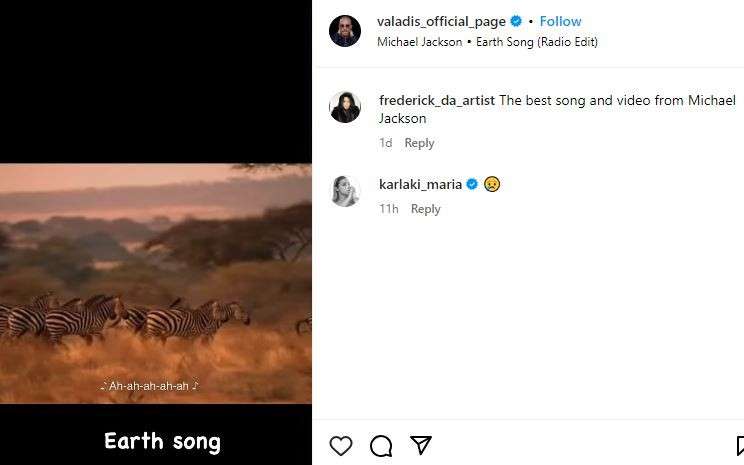Click verified badge next to valadis_official_page
Screen dimensions: 744x465
coord(517,21)
